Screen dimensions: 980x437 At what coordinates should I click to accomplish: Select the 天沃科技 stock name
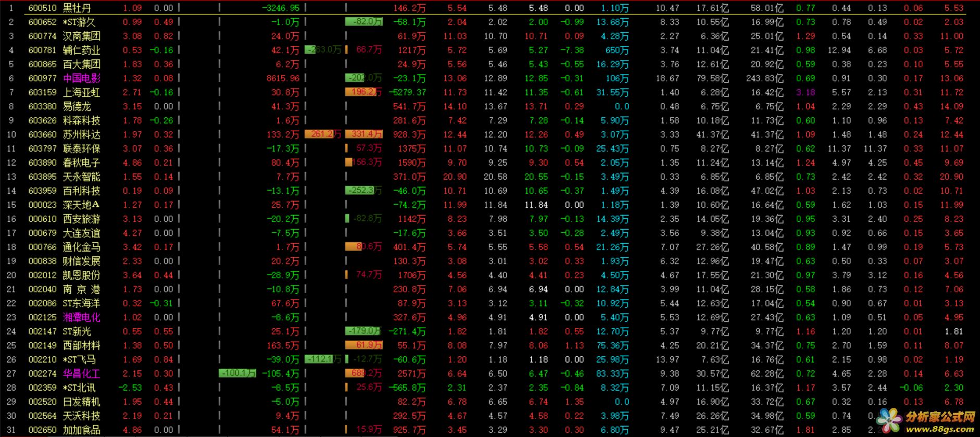click(x=81, y=416)
